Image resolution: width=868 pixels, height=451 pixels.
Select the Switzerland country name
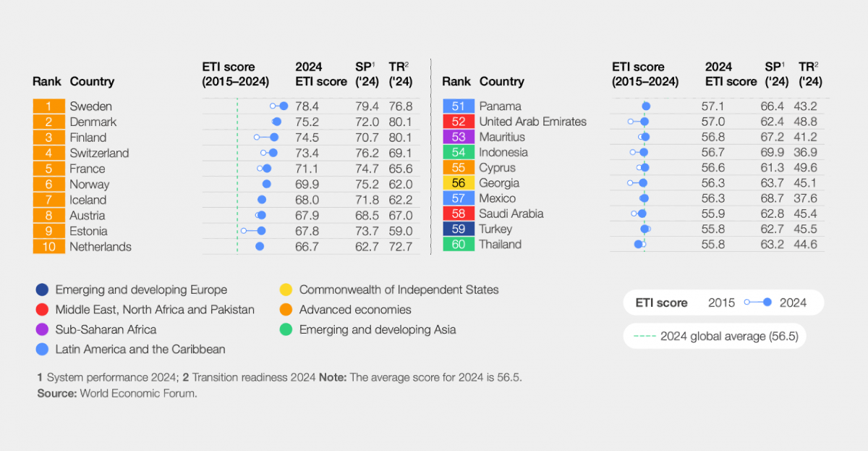coord(99,153)
